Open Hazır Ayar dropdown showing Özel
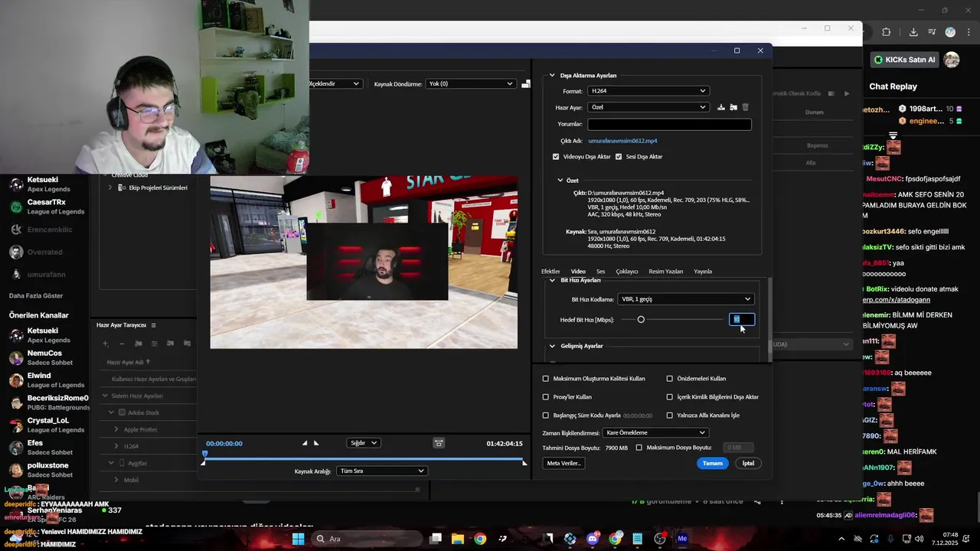The height and width of the screenshot is (551, 980). point(648,107)
